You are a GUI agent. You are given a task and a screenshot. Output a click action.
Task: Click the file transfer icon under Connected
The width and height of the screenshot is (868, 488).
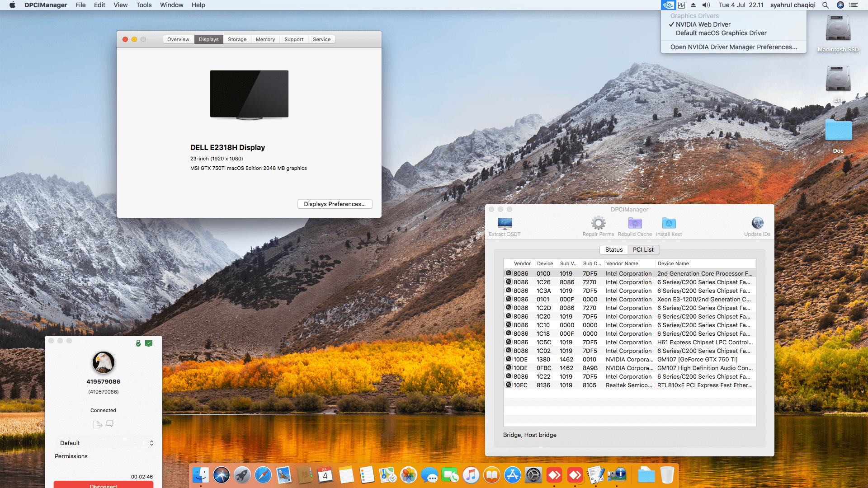click(x=97, y=424)
